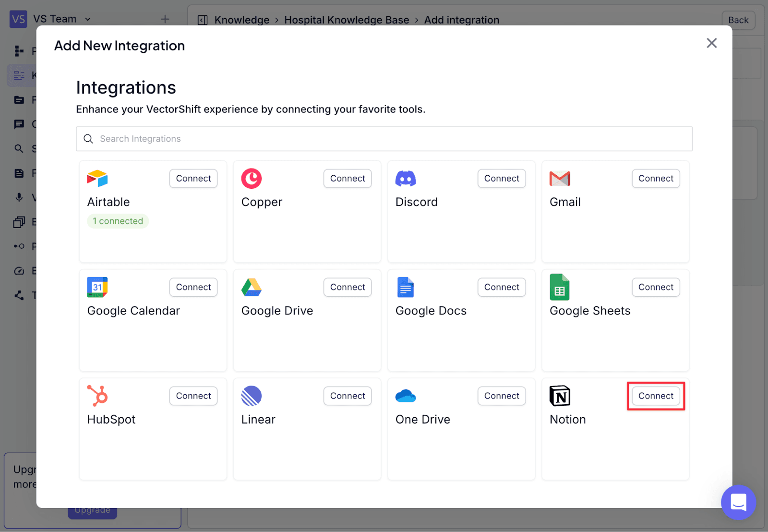Click the Linear logo icon
The width and height of the screenshot is (768, 532).
tap(252, 396)
